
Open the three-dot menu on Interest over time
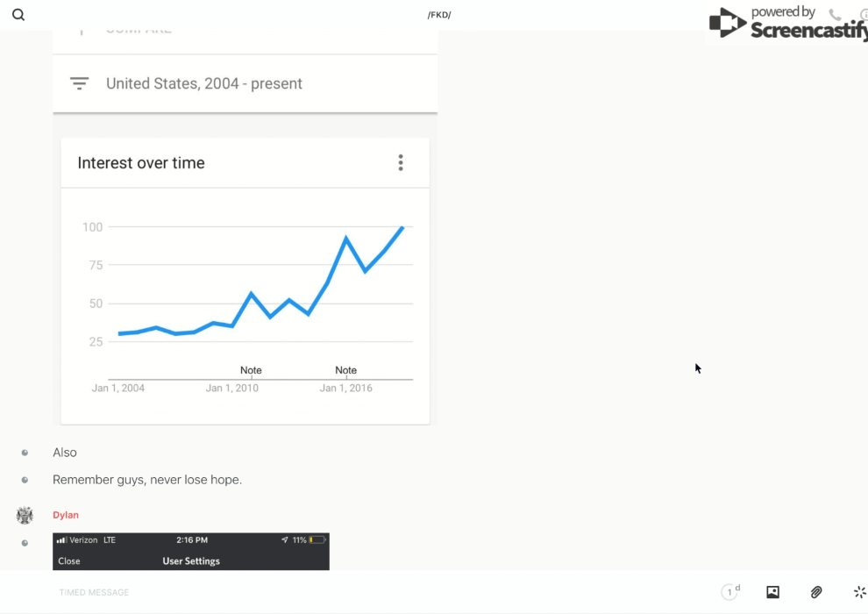click(401, 162)
